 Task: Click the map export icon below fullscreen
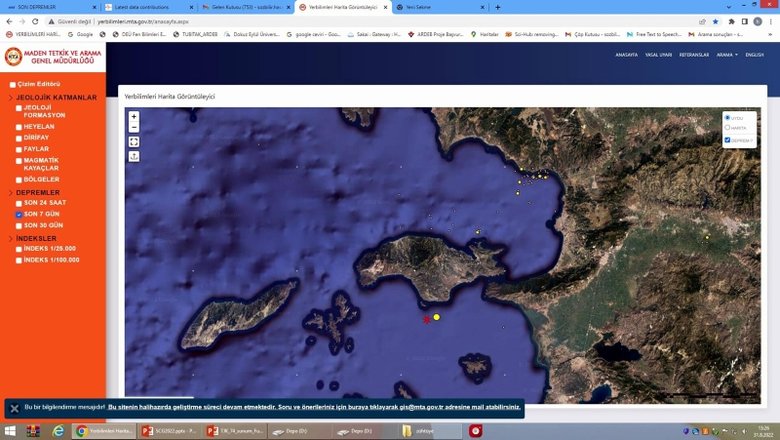[x=134, y=156]
